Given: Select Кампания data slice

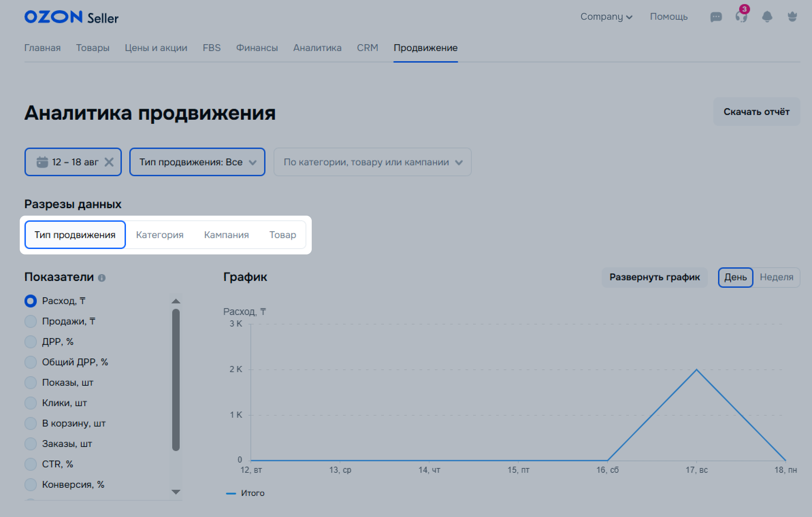Looking at the screenshot, I should 226,235.
